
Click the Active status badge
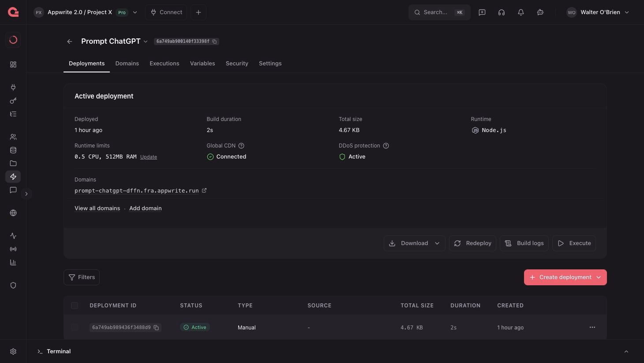(195, 327)
